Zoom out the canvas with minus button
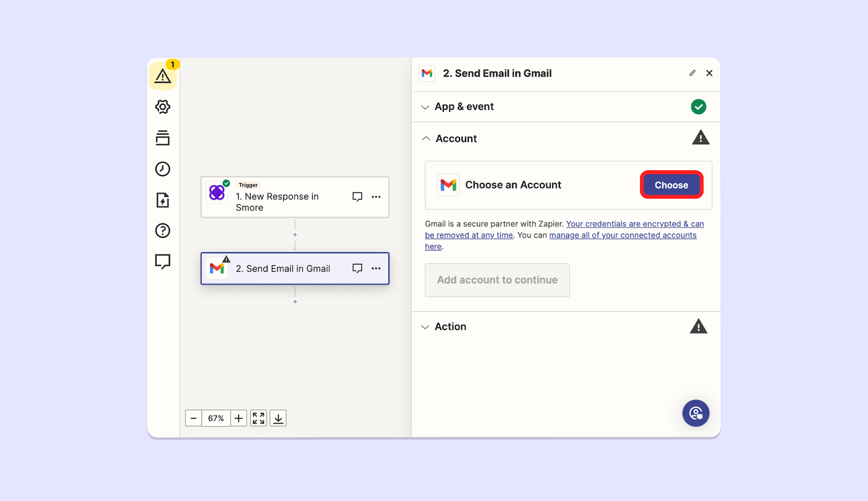 click(194, 418)
